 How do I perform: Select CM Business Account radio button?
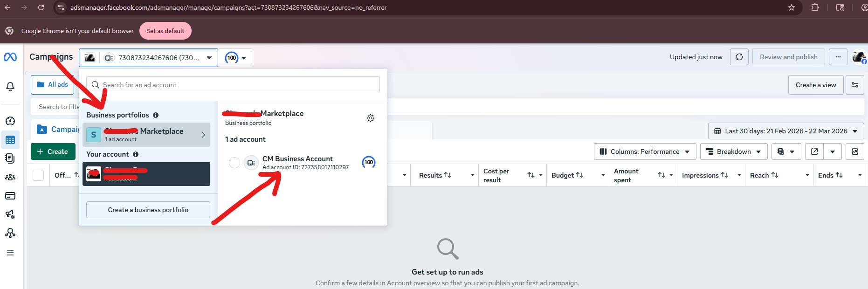click(234, 163)
